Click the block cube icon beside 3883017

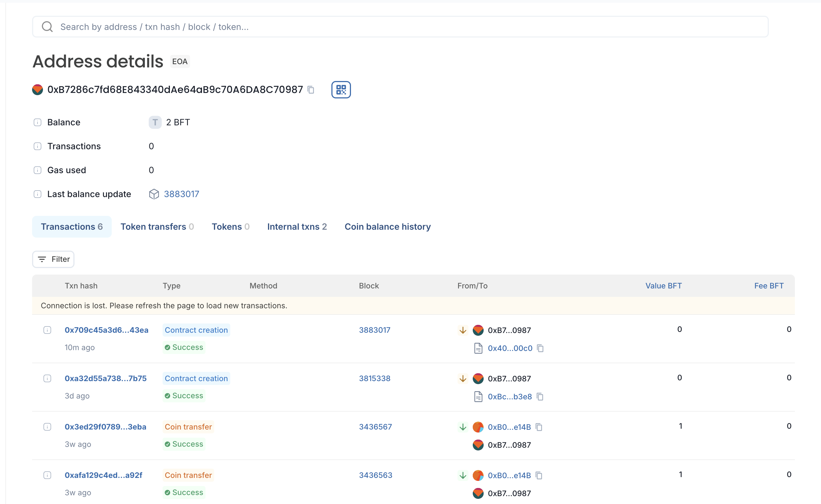click(x=154, y=194)
